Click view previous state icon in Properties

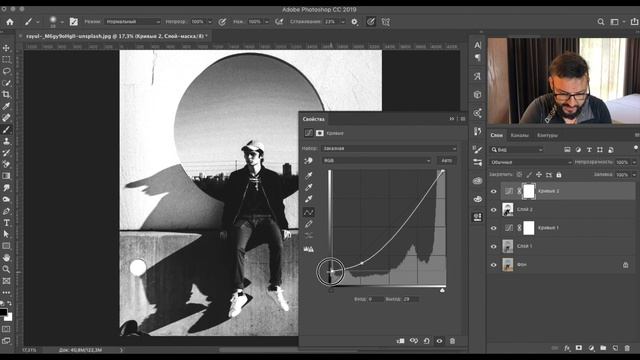point(414,341)
